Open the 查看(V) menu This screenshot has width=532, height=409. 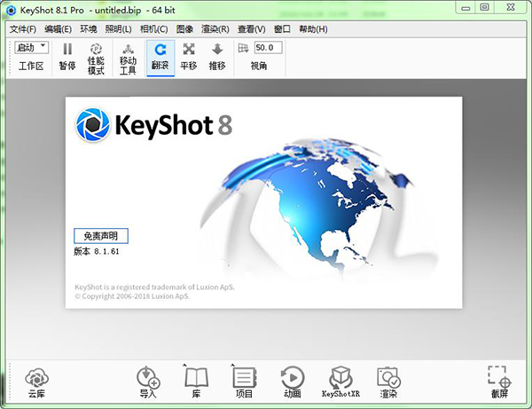coord(252,29)
